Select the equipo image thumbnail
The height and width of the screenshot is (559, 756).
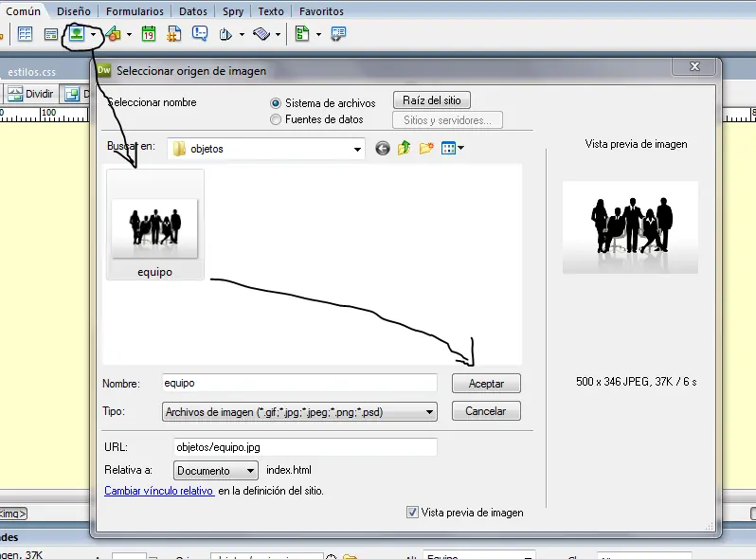154,225
